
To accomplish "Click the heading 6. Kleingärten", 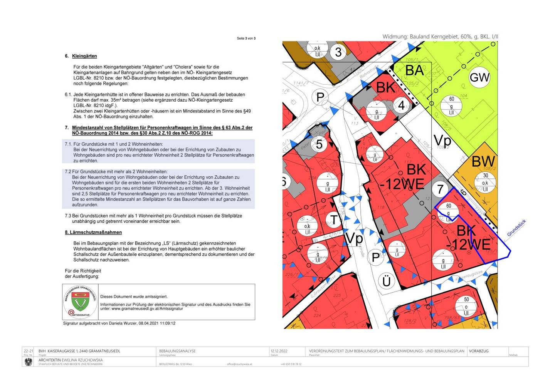I will point(81,56).
